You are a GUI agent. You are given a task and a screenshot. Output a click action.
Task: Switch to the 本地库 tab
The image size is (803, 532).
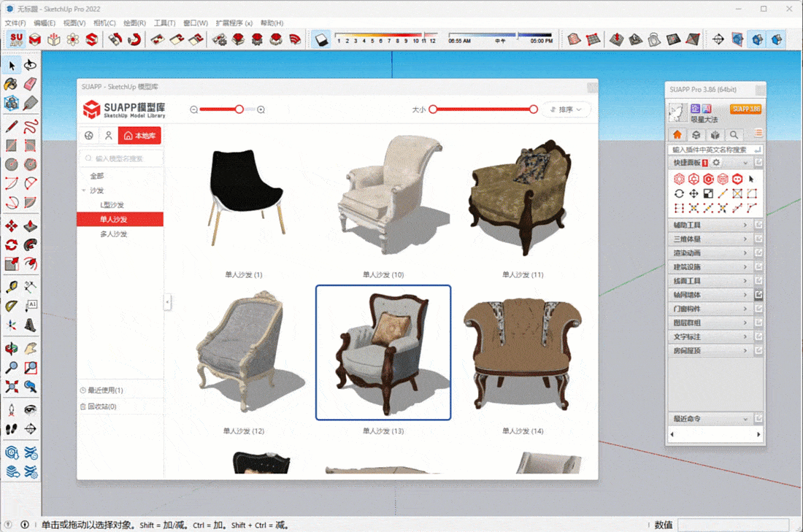coord(139,136)
